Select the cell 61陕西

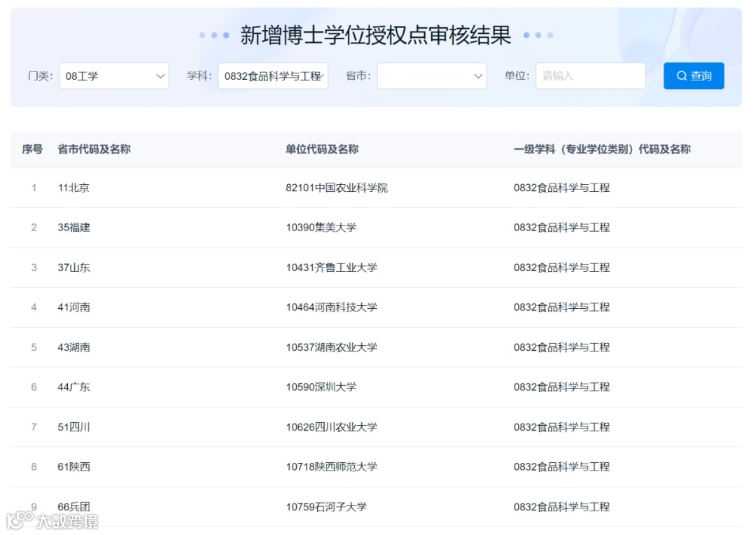[73, 466]
